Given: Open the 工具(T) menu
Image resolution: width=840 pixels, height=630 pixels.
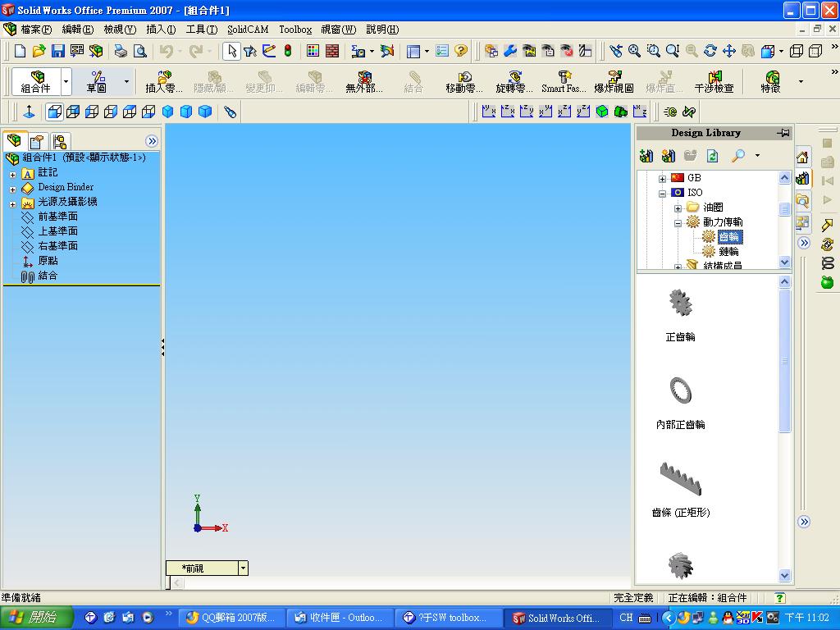Looking at the screenshot, I should click(202, 30).
